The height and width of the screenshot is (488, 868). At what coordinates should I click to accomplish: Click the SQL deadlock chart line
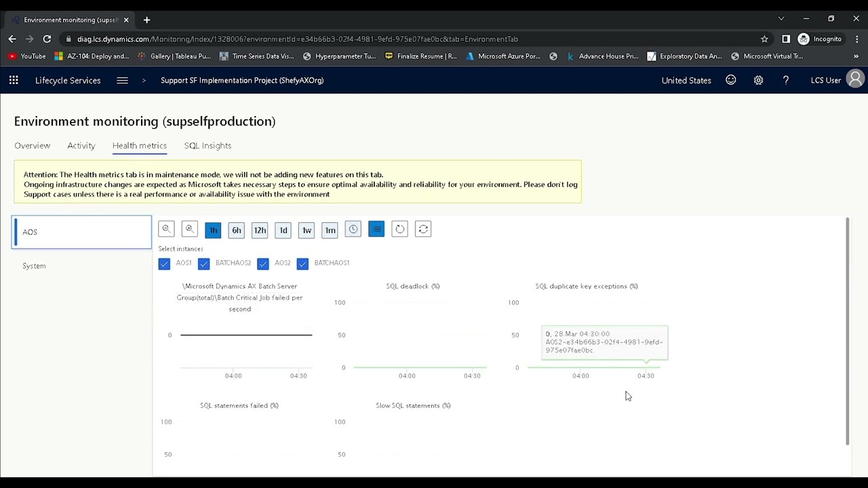pos(420,367)
